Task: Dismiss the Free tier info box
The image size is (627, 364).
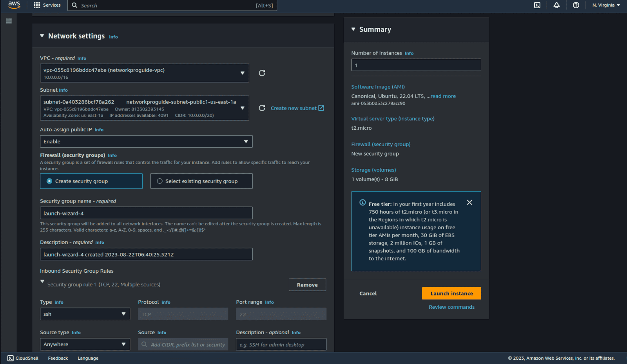Action: [469, 203]
